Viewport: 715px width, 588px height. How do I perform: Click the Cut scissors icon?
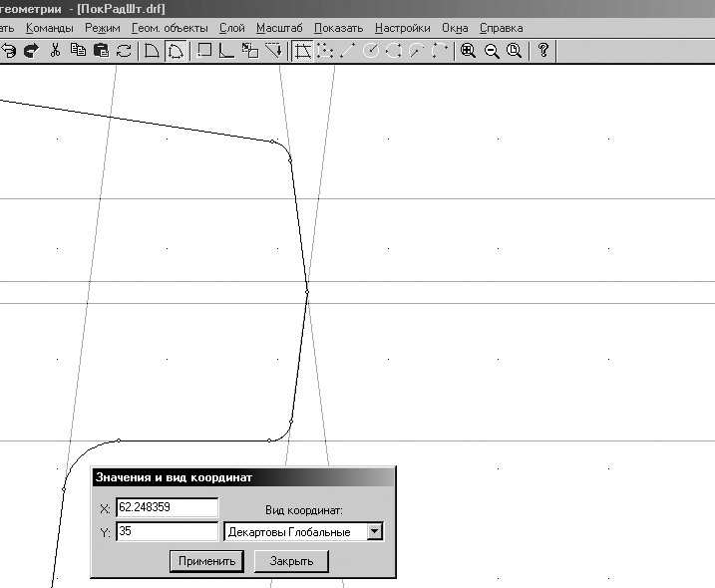tap(55, 51)
